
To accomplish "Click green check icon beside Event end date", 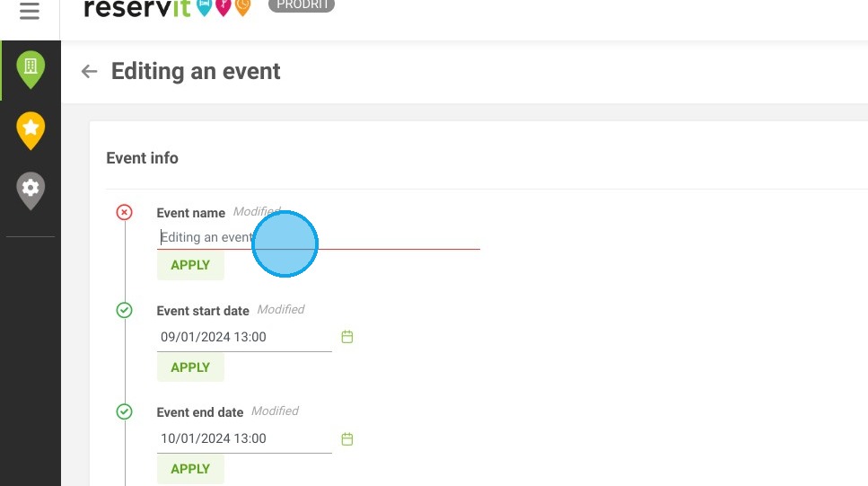I will tap(124, 411).
